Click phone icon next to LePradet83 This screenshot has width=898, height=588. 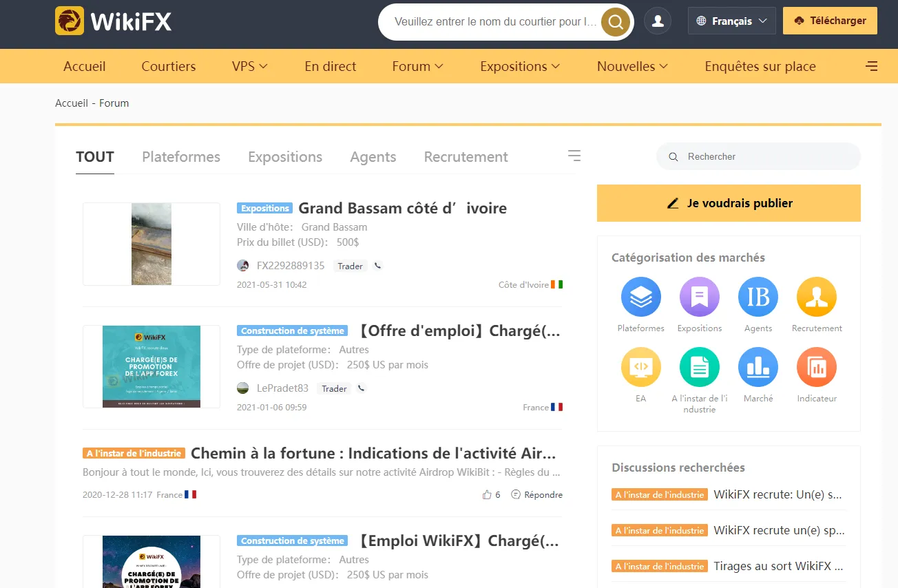pyautogui.click(x=362, y=388)
